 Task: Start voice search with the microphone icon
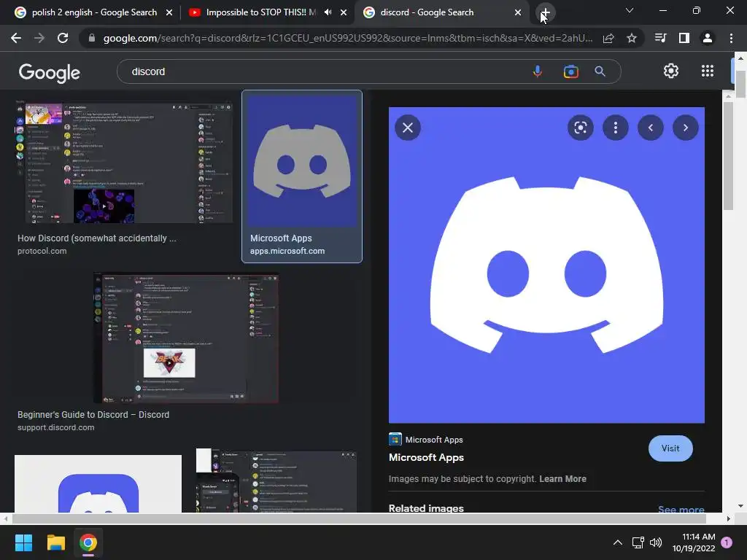538,71
